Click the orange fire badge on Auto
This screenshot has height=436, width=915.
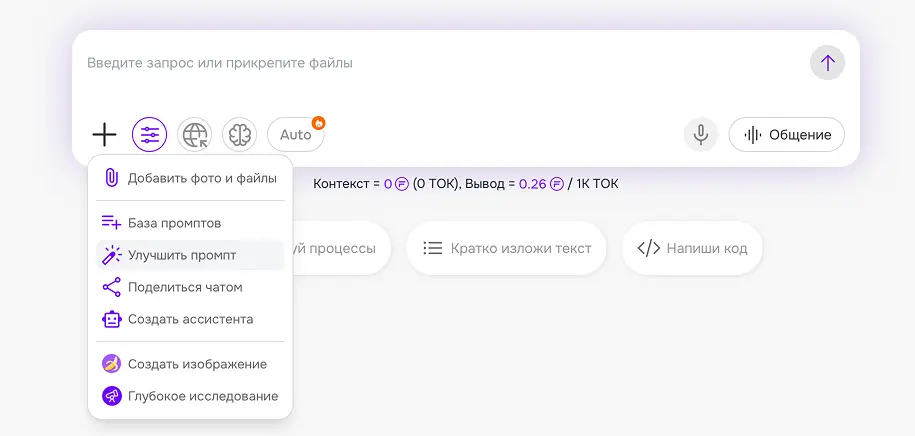[x=318, y=123]
